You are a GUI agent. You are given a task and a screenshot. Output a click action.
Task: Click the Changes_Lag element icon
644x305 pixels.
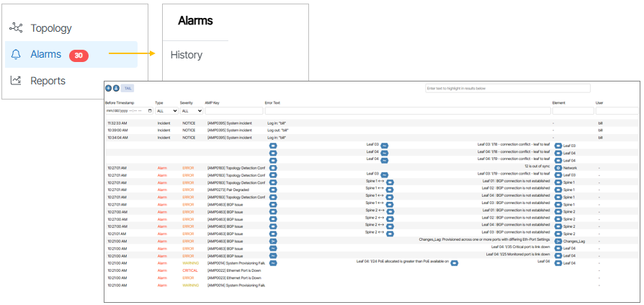pyautogui.click(x=558, y=241)
